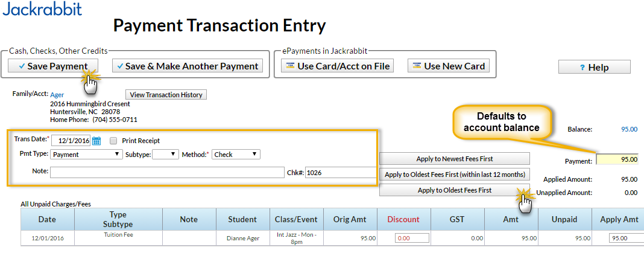The height and width of the screenshot is (253, 644).
Task: Click Apply to Newest Fees First
Action: coord(454,158)
